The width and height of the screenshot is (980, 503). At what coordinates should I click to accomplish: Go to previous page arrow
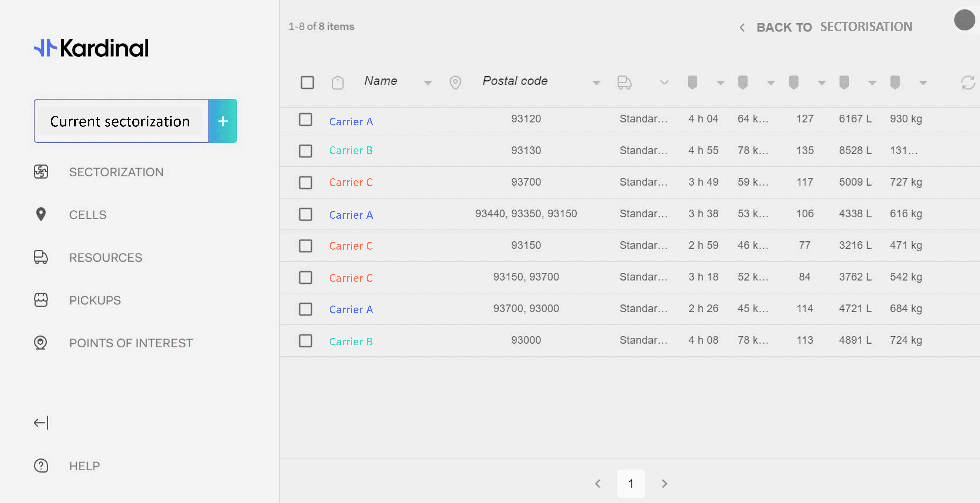pos(598,484)
